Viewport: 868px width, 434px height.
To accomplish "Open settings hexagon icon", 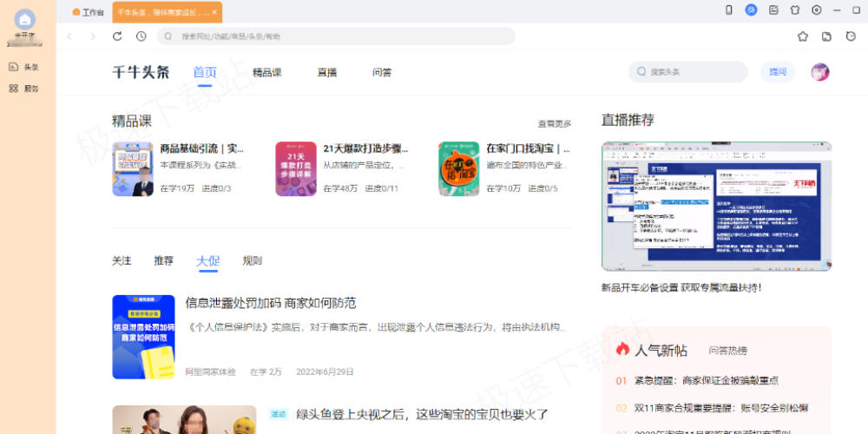I will pyautogui.click(x=817, y=10).
